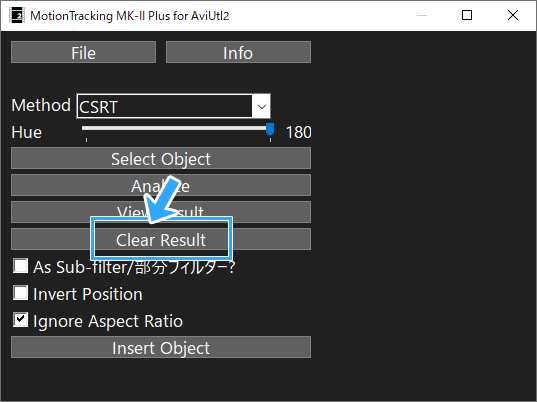Minimize the MotionTracking window
Screen dimensions: 537x402
(x=422, y=15)
